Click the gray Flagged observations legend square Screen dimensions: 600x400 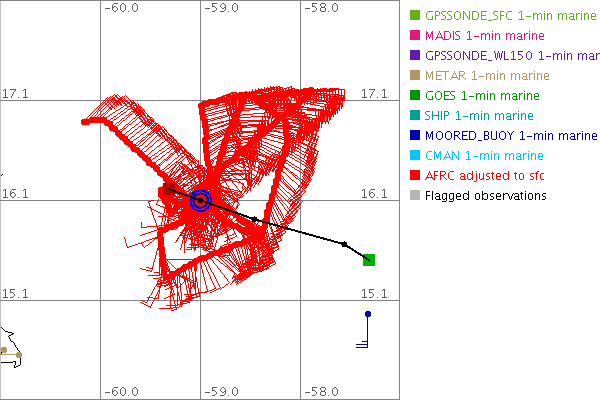click(x=415, y=196)
